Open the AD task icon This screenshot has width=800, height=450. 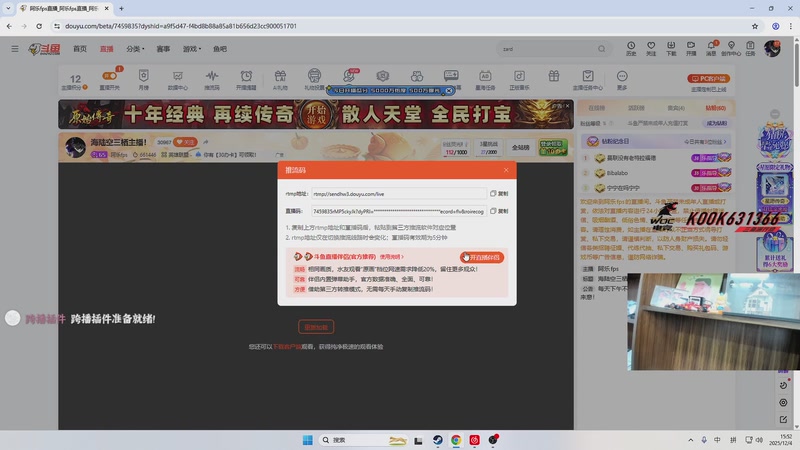(x=485, y=80)
